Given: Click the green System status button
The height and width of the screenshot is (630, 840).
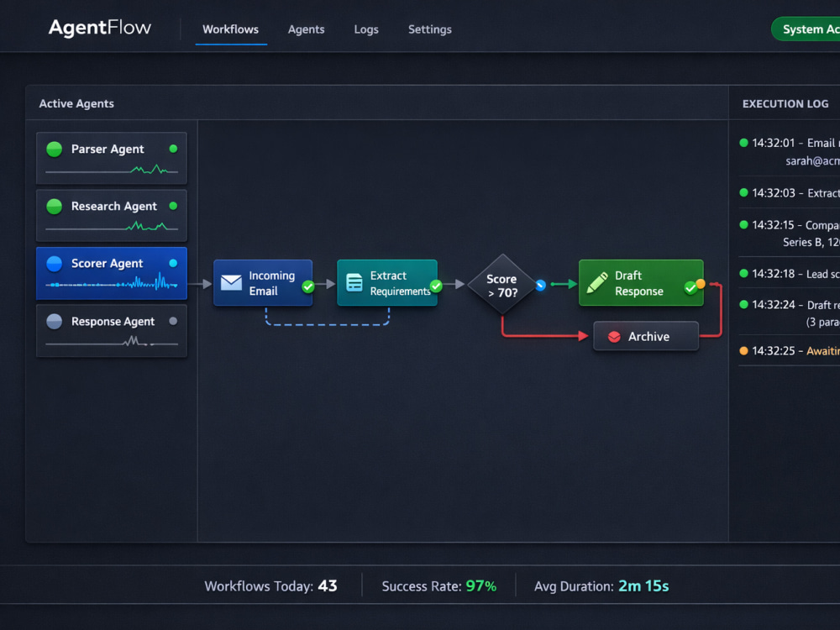Looking at the screenshot, I should pos(806,29).
